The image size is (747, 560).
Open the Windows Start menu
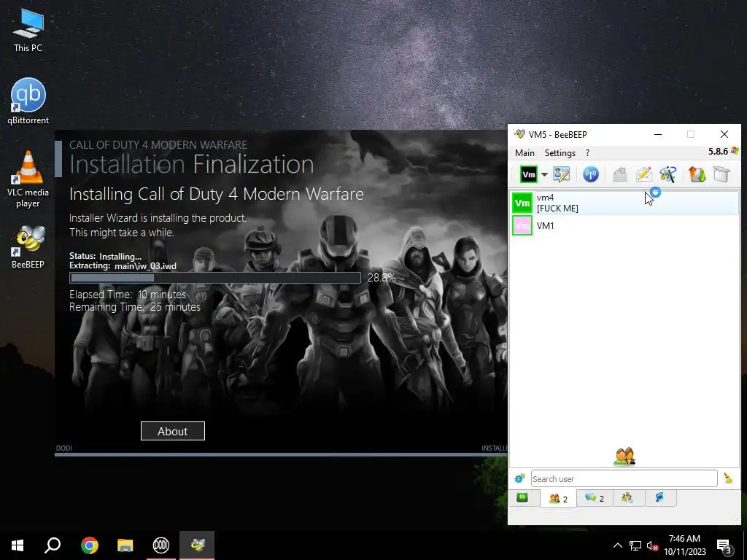[x=18, y=545]
